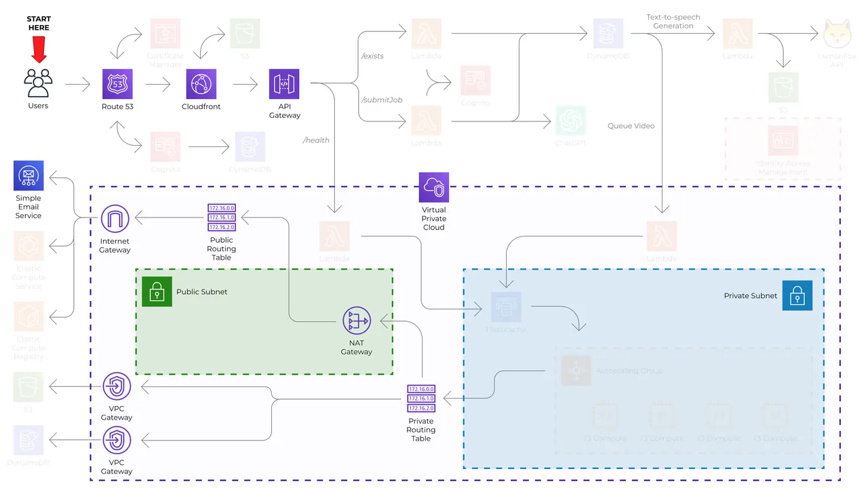
Task: Select the Internet Gateway icon
Action: tap(115, 219)
